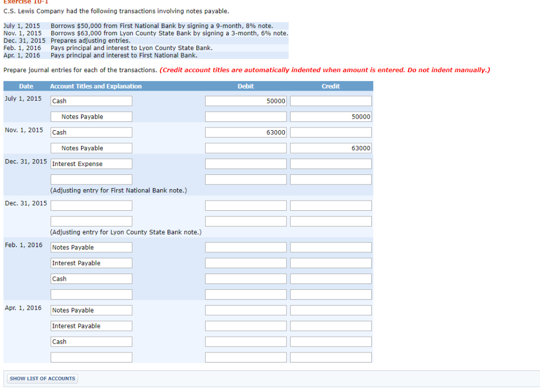
Task: Click the credit field showing 63000
Action: click(331, 148)
